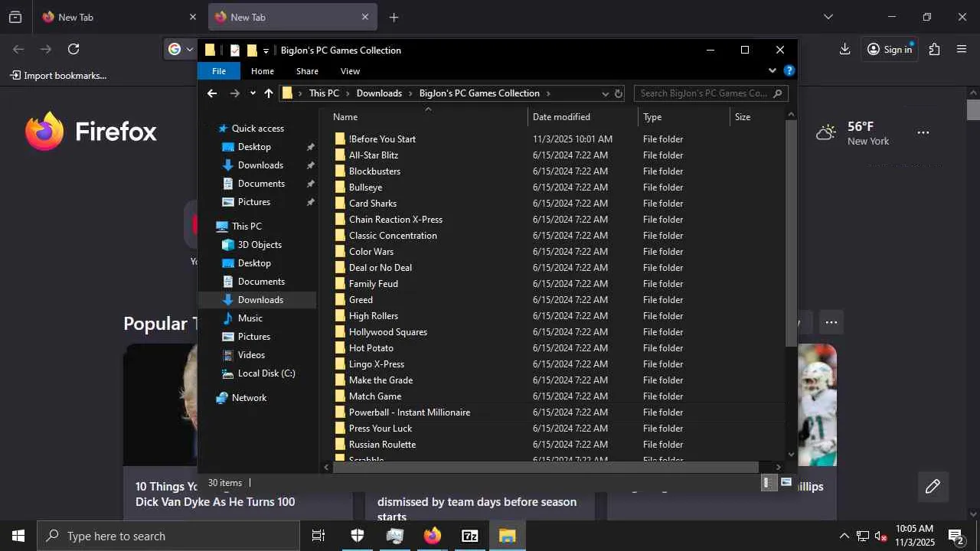Switch Explorer to details view
This screenshot has height=551, width=980.
point(769,483)
